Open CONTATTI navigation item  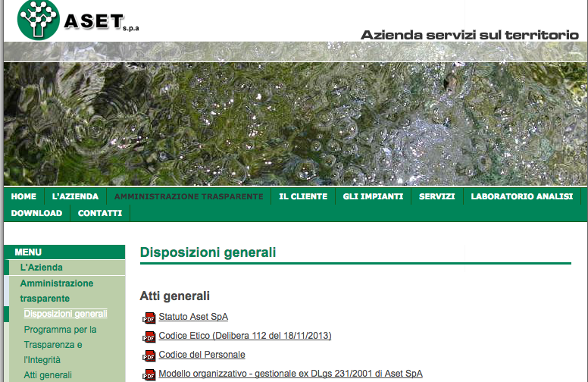pyautogui.click(x=100, y=213)
